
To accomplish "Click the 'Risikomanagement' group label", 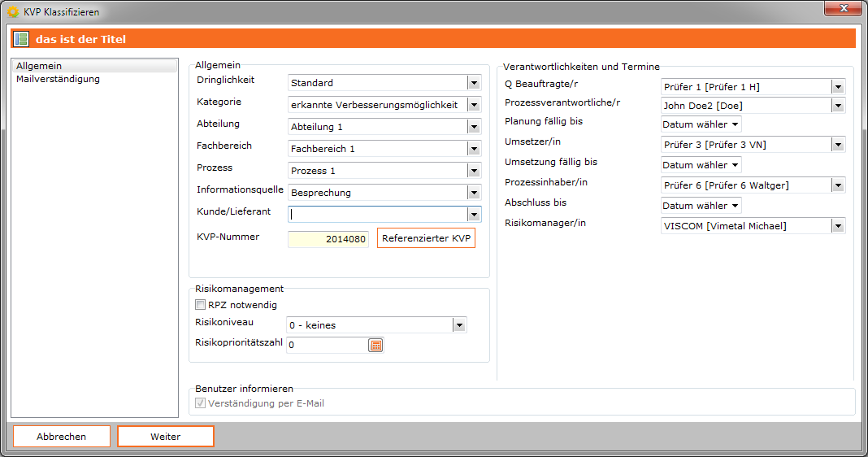I will click(x=239, y=289).
